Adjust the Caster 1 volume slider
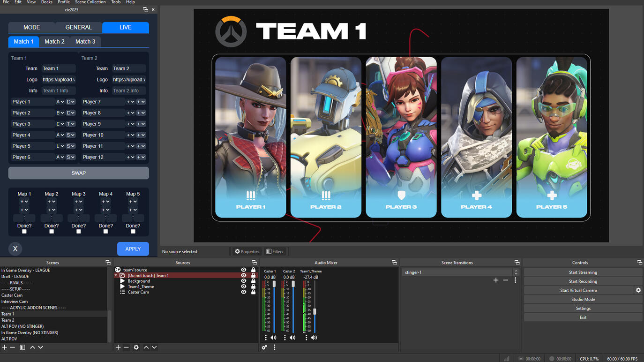Screen dimensions: 644x362 coord(274,284)
